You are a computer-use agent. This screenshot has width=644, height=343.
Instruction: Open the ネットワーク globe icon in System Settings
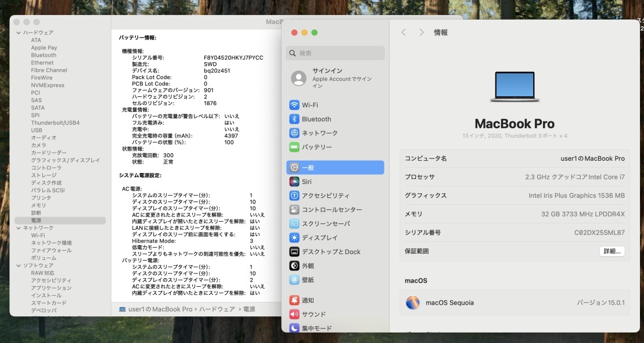[x=294, y=133]
